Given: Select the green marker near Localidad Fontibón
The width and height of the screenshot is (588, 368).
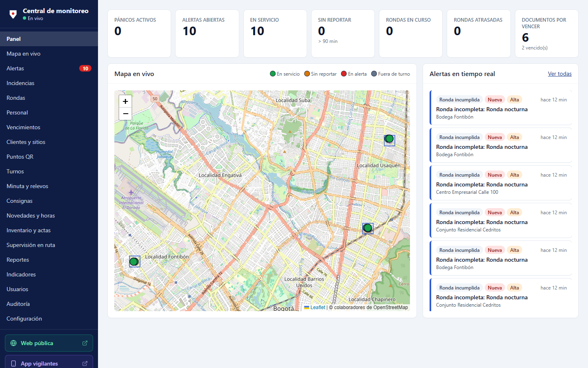Looking at the screenshot, I should click(x=134, y=261).
